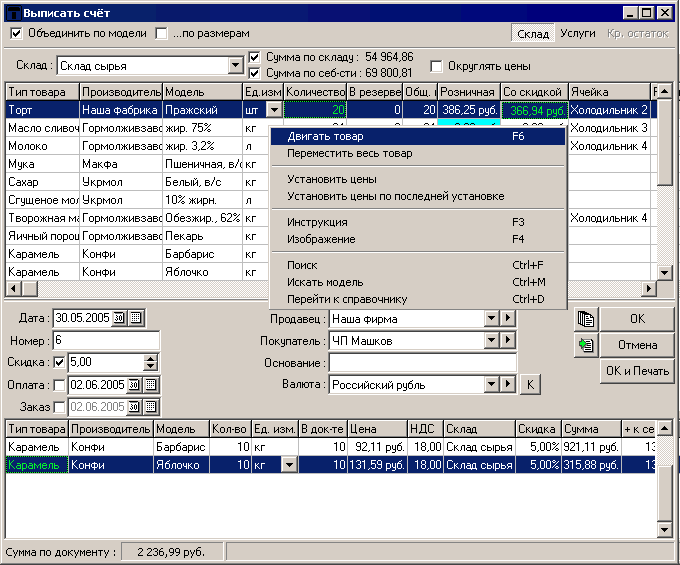Select 'Двигать товар' from context menu
680x565 pixels.
(x=325, y=136)
